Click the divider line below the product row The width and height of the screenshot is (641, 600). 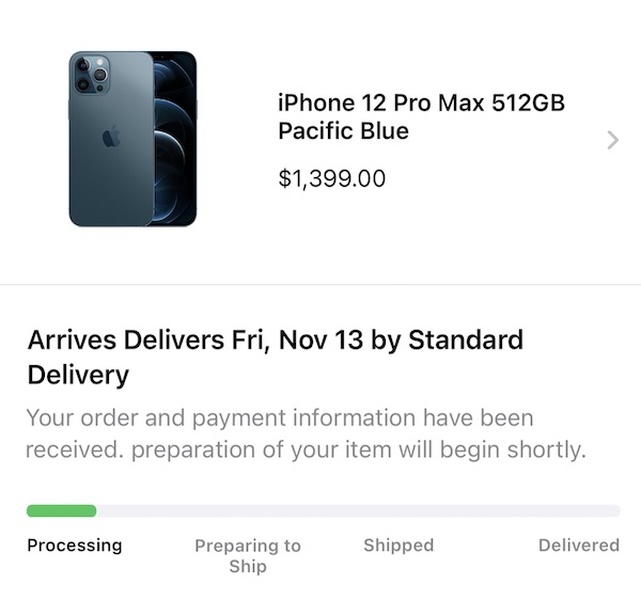[x=320, y=285]
